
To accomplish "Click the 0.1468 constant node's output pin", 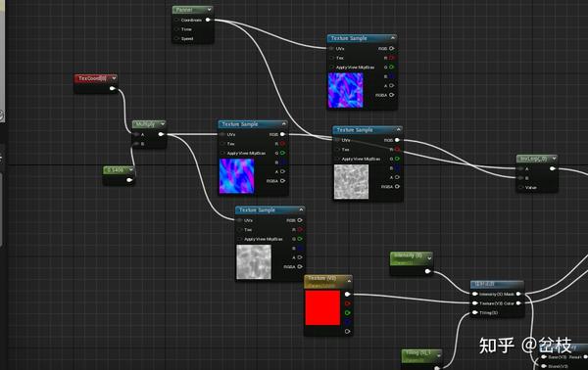I will tap(129, 180).
